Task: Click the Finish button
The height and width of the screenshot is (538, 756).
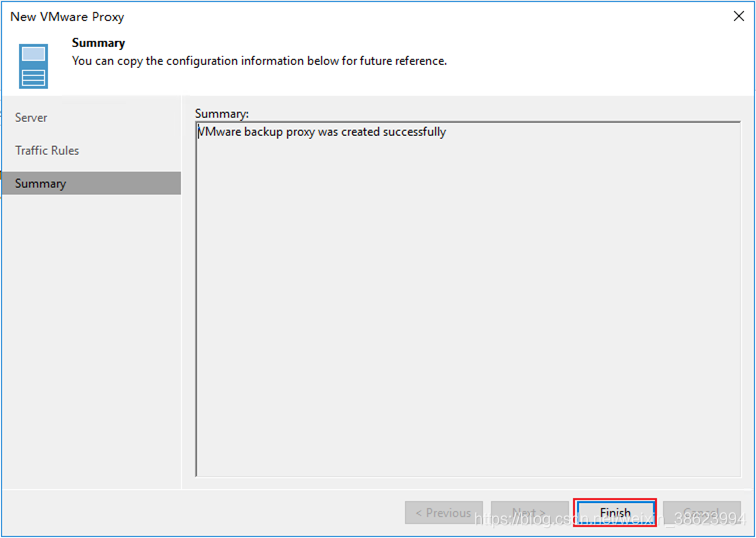Action: [615, 512]
